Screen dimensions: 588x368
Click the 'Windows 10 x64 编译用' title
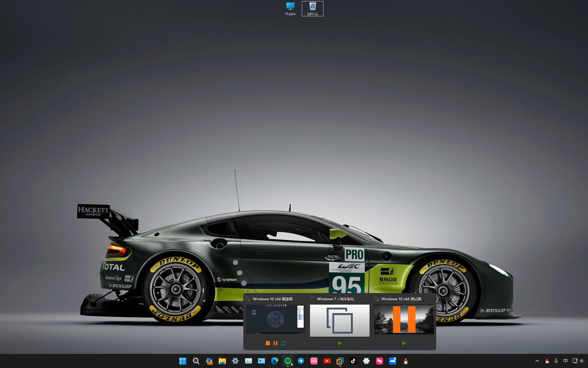click(x=273, y=299)
